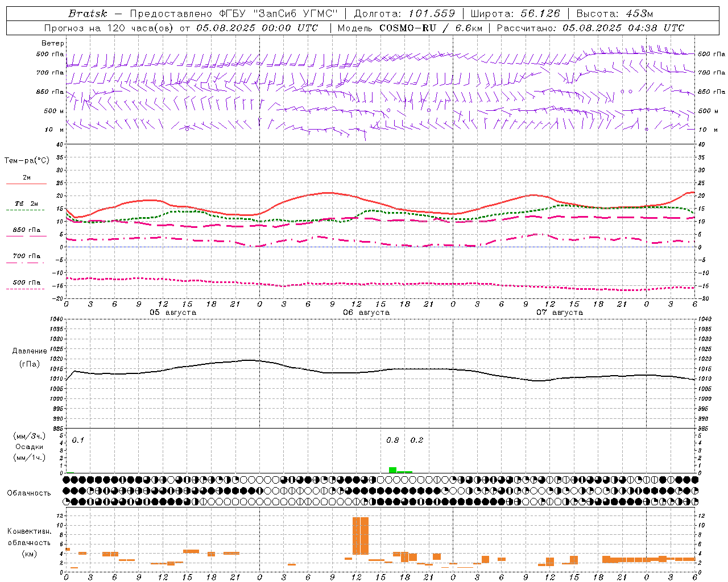Viewport: 728px width, 582px height.
Task: Click the 'Рассчитано: 05.08.2025 04:38 UTC' timestamp
Action: pyautogui.click(x=590, y=28)
